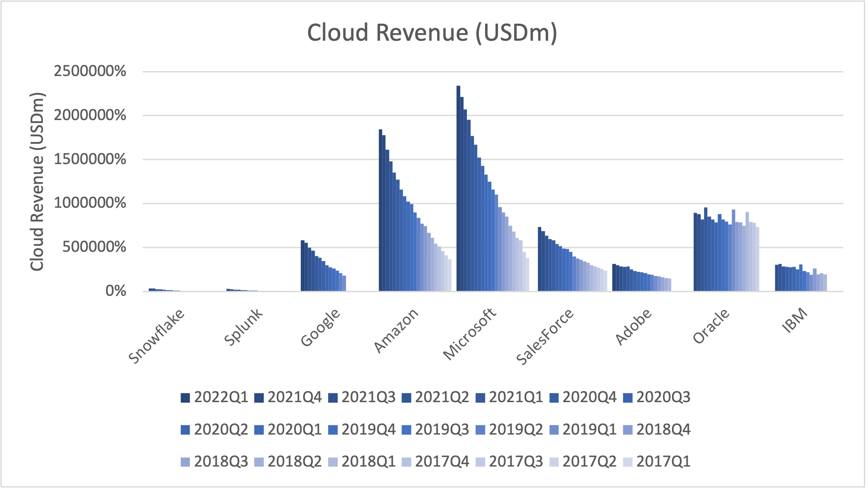Screen dimensions: 868x489
Task: Click the 2500000% axis label
Action: click(90, 71)
